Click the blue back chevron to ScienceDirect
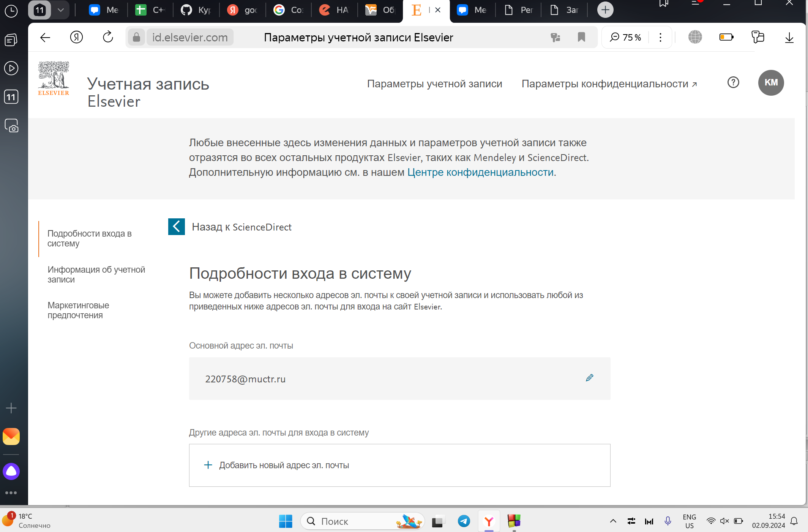Viewport: 808px width, 532px height. click(177, 227)
